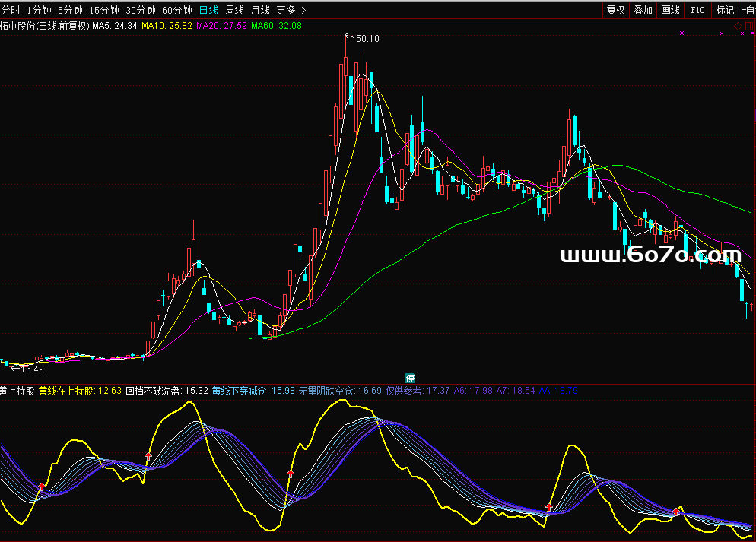Click the MA60: 32.08 indicator label
The height and width of the screenshot is (542, 756).
(277, 25)
